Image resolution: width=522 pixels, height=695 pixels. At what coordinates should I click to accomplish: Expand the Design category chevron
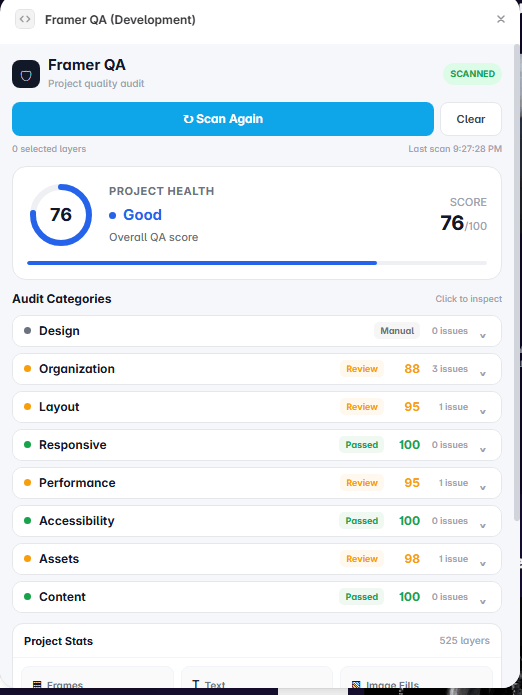(483, 336)
